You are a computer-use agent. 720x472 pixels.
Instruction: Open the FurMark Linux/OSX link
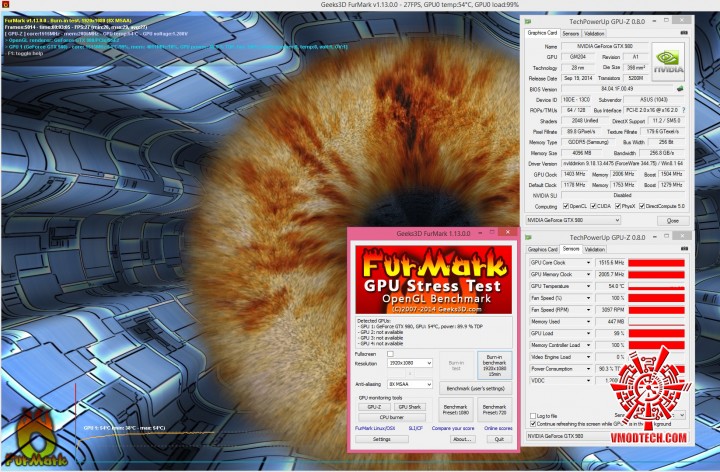click(375, 428)
